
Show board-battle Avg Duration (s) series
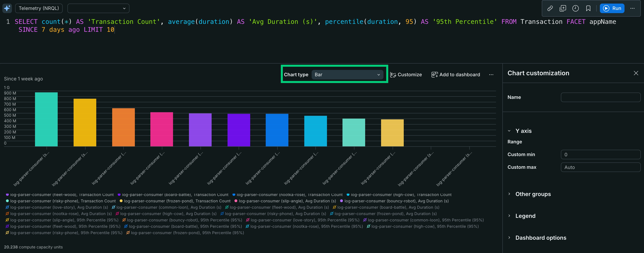pyautogui.click(x=386, y=207)
